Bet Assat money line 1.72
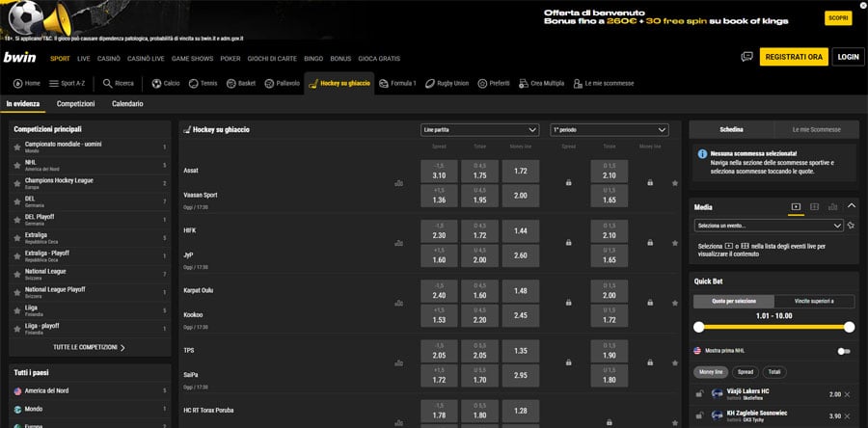This screenshot has width=868, height=428. coord(521,172)
